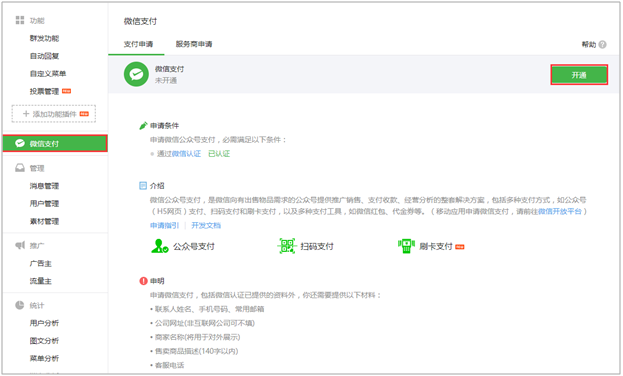Click the 刷卡支付 card reader icon
The width and height of the screenshot is (623, 376).
[x=406, y=246]
